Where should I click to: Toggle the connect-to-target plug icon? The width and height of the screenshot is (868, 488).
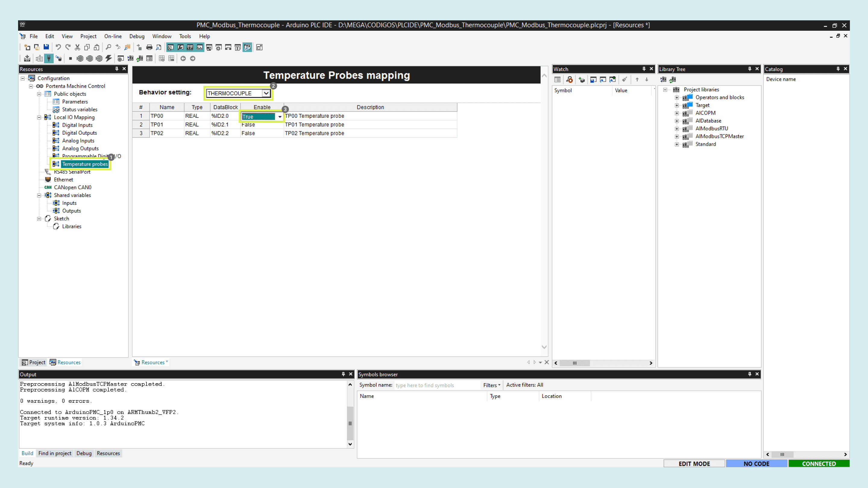tap(49, 59)
